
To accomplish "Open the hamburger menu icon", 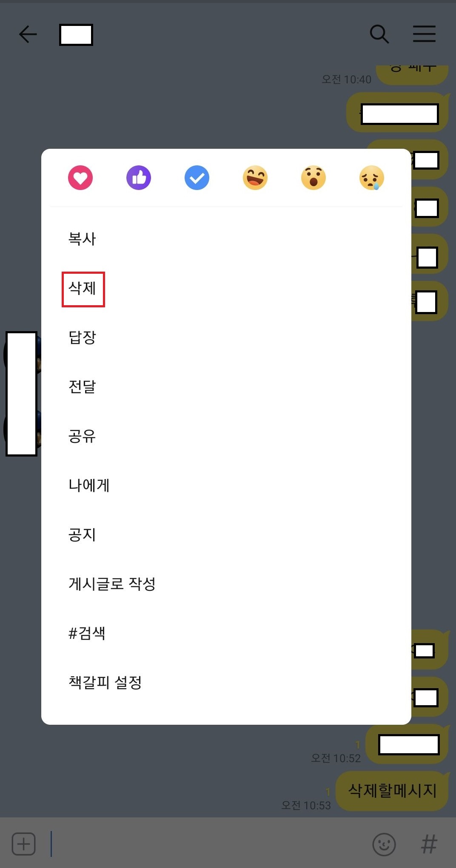I will pyautogui.click(x=425, y=34).
